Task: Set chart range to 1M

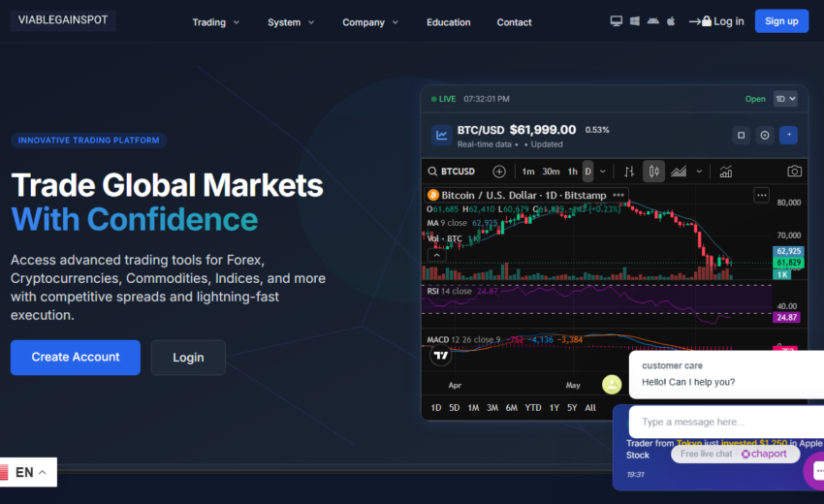Action: pos(473,407)
